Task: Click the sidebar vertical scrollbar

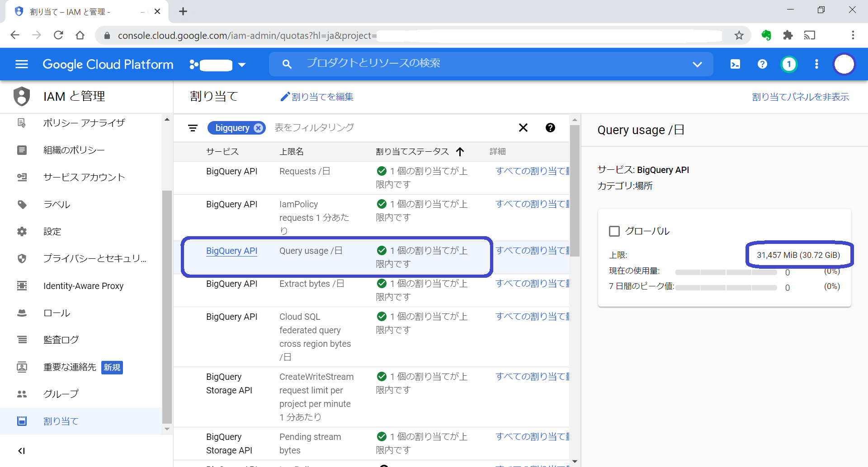Action: click(167, 307)
